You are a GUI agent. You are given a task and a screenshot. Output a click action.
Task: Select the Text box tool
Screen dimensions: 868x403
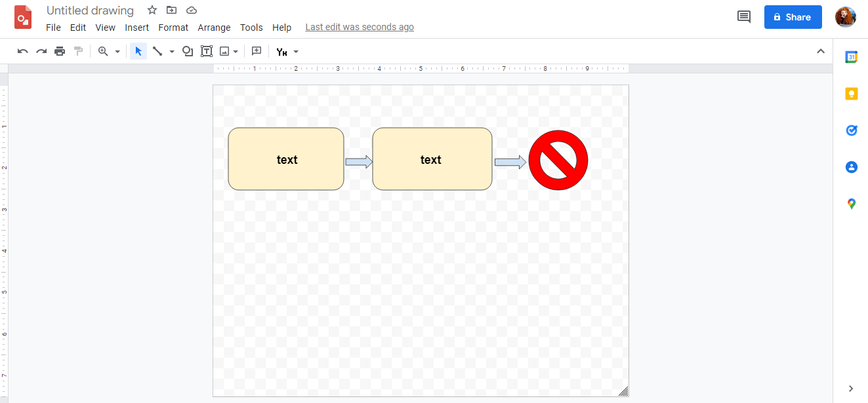coord(207,51)
